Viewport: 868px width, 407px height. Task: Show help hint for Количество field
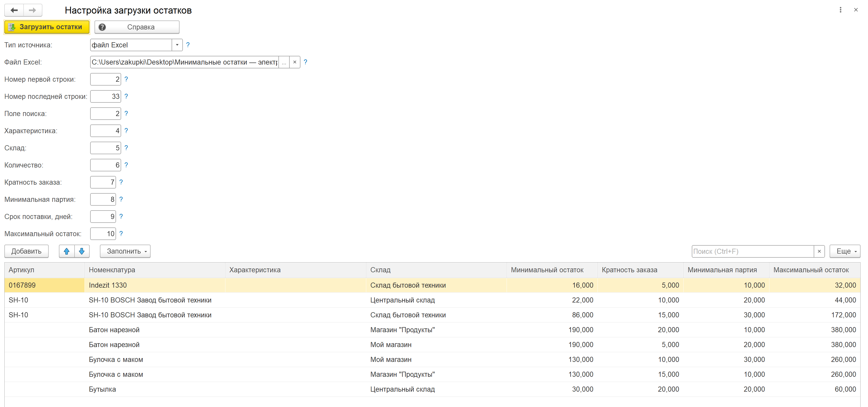pyautogui.click(x=126, y=165)
